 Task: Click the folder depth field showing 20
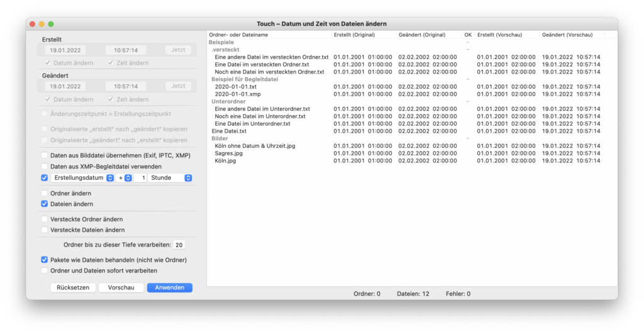pyautogui.click(x=179, y=245)
